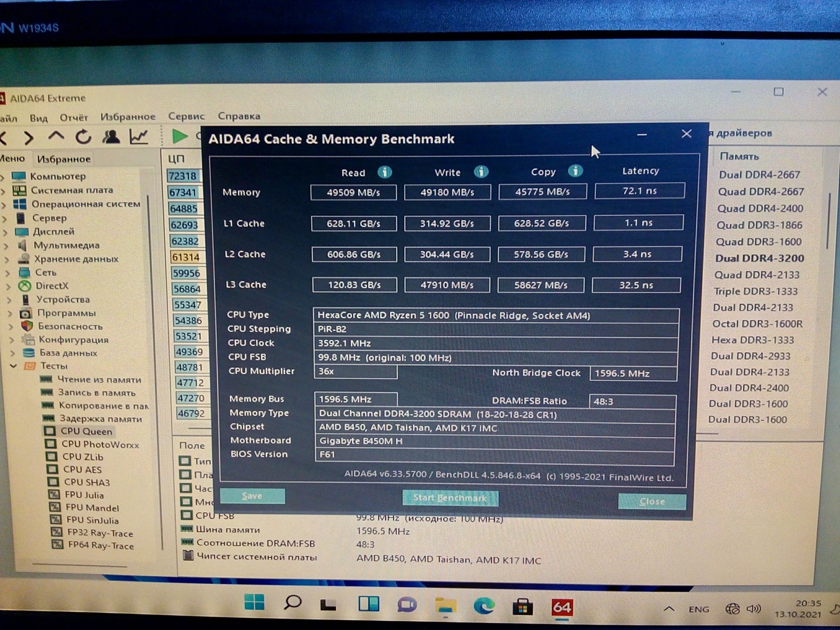This screenshot has height=630, width=840.
Task: Select the CPU AES test
Action: coord(82,469)
